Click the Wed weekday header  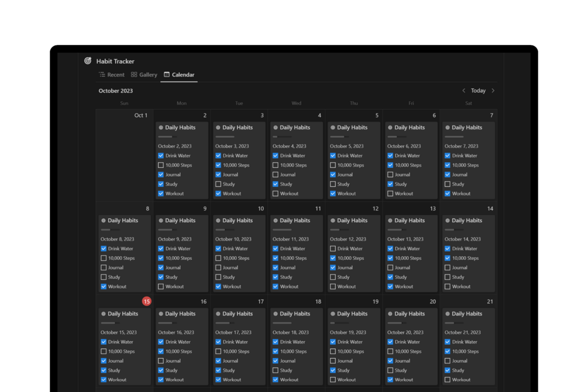click(296, 103)
